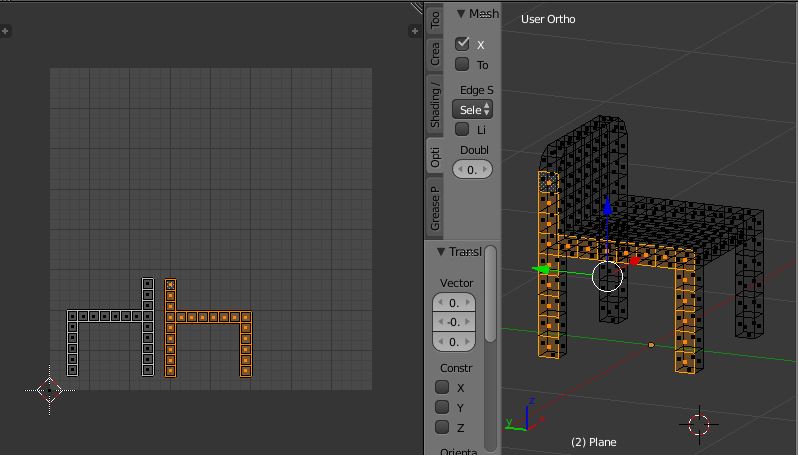Click the XYZ axis orientation indicator

pyautogui.click(x=526, y=414)
